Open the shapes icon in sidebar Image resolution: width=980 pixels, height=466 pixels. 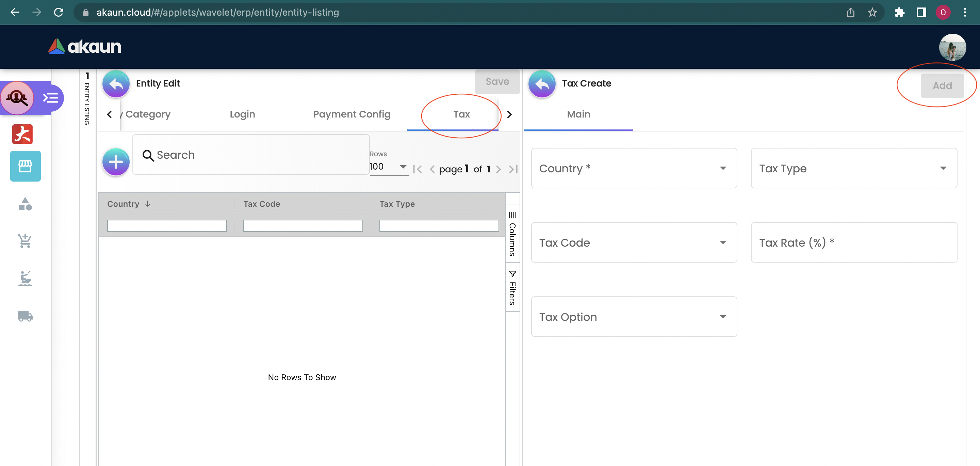click(x=25, y=204)
